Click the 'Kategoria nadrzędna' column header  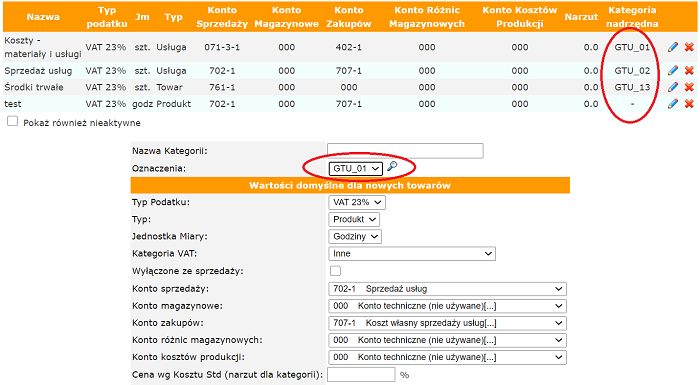(x=632, y=17)
